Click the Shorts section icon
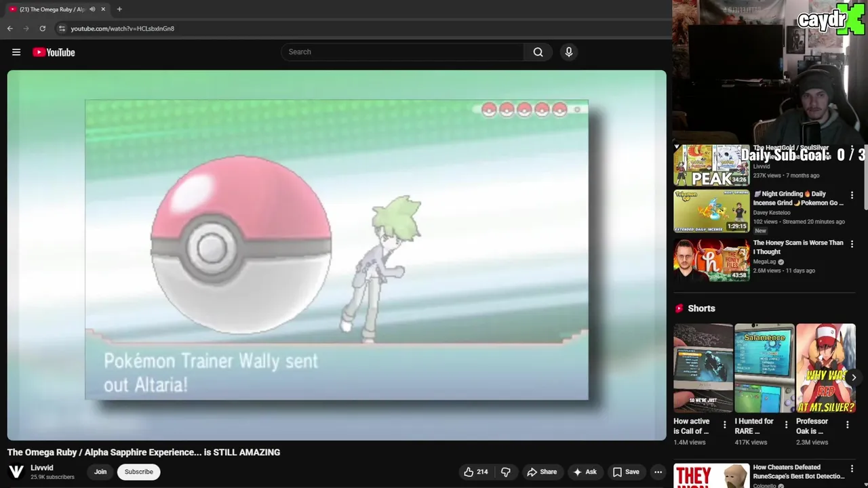Viewport: 868px width, 488px height. point(679,308)
